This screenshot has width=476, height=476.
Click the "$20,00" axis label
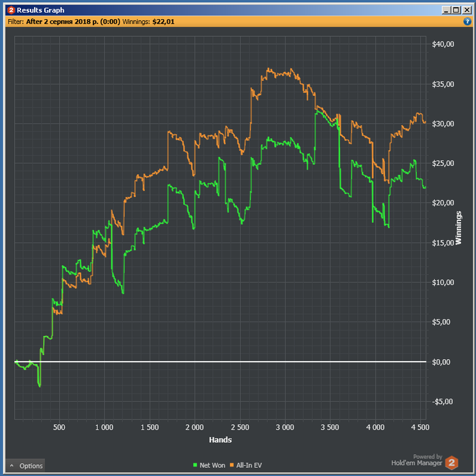443,203
